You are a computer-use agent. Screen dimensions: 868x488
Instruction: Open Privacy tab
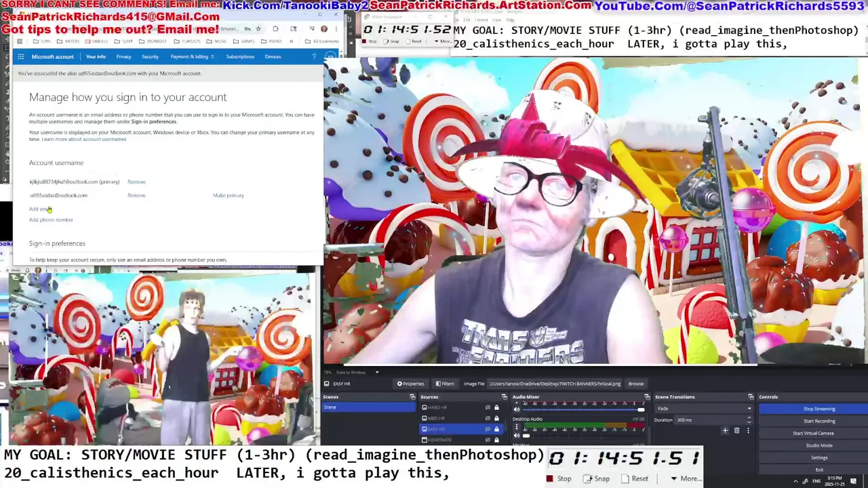coord(123,56)
